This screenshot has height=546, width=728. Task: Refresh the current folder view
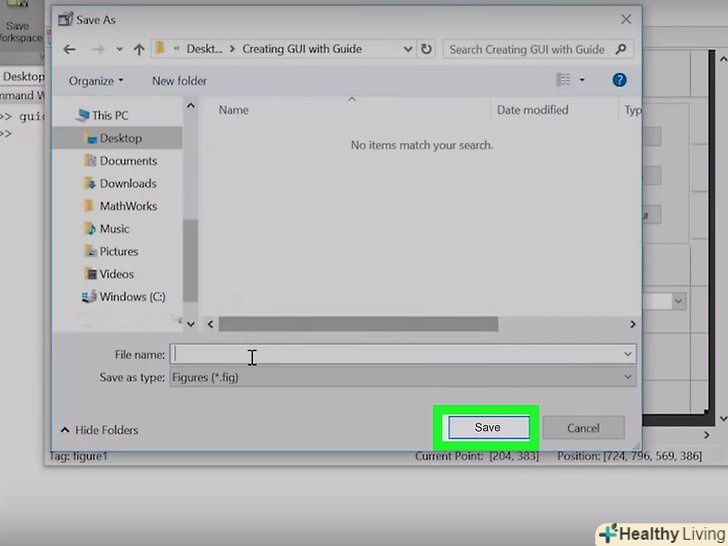tap(426, 49)
